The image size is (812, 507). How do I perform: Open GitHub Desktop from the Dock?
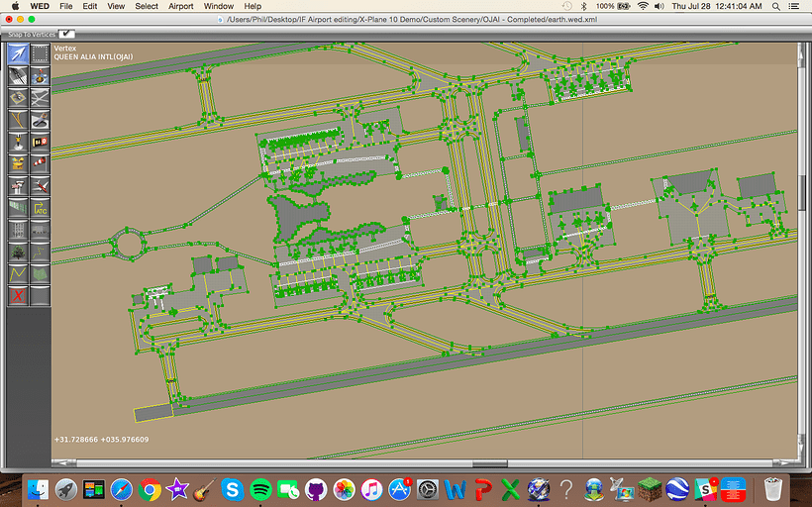pos(316,489)
